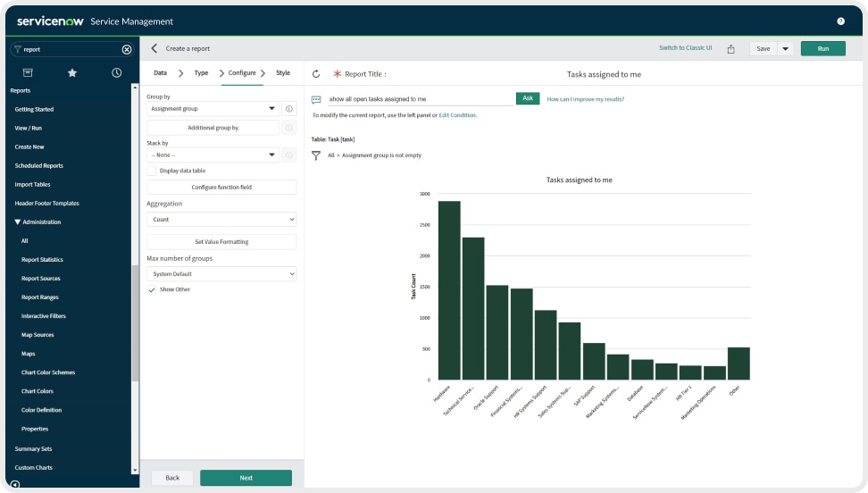Uncheck the Show Other checkbox
868x493 pixels.
pos(152,290)
